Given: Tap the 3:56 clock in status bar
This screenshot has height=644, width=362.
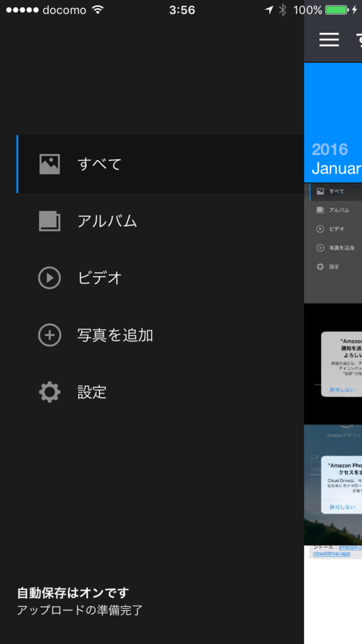Looking at the screenshot, I should tap(182, 10).
